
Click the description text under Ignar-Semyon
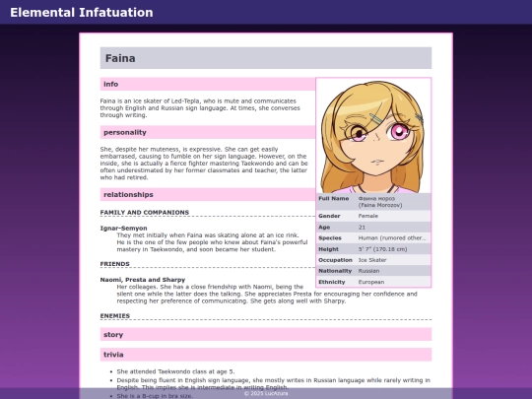212,242
